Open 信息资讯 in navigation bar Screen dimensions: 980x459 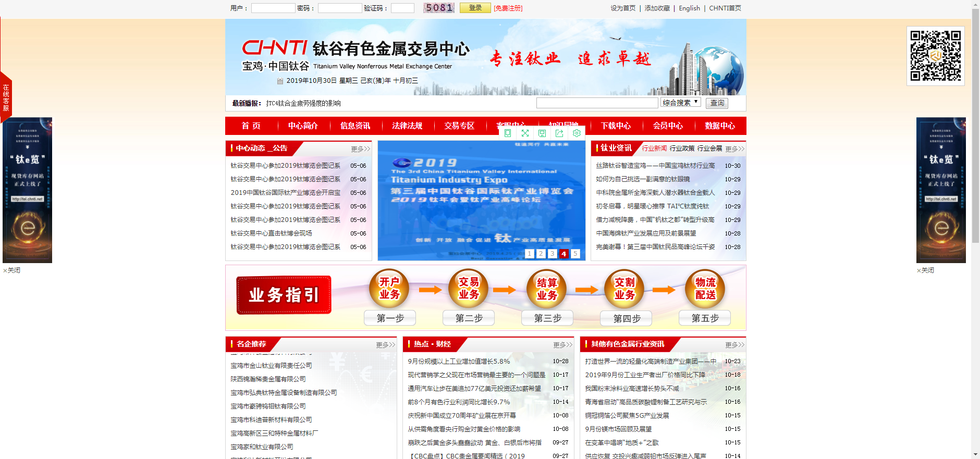coord(355,126)
